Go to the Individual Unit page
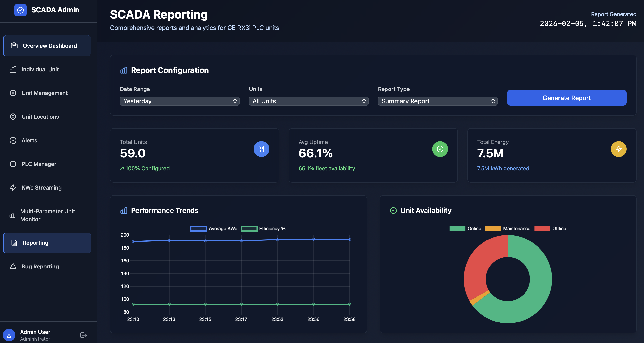This screenshot has width=644, height=343. point(47,69)
